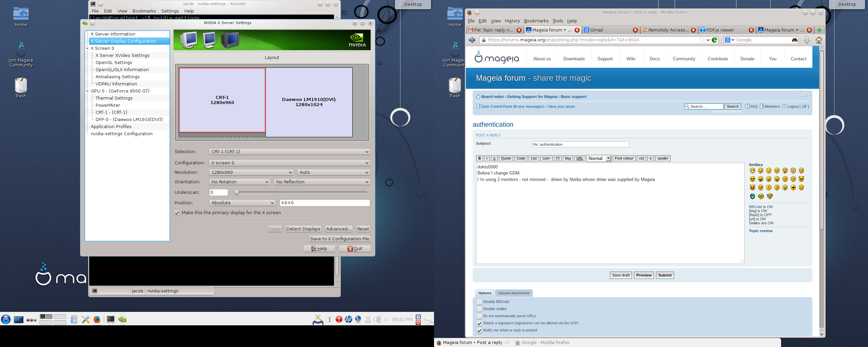
Task: Open a new tab with the green plus
Action: 819,30
